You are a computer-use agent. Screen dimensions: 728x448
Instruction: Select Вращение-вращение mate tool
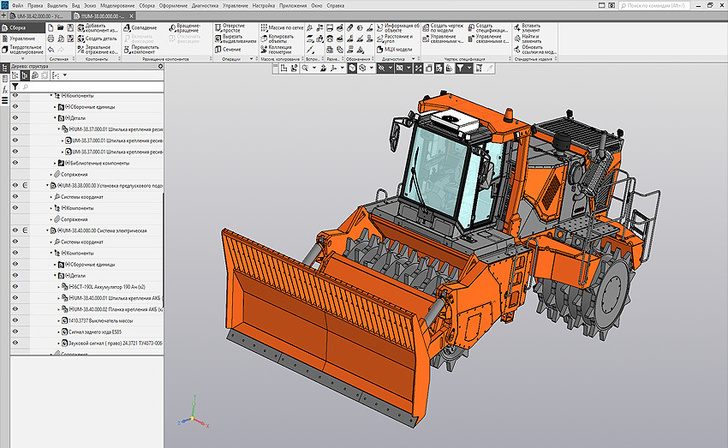[185, 28]
